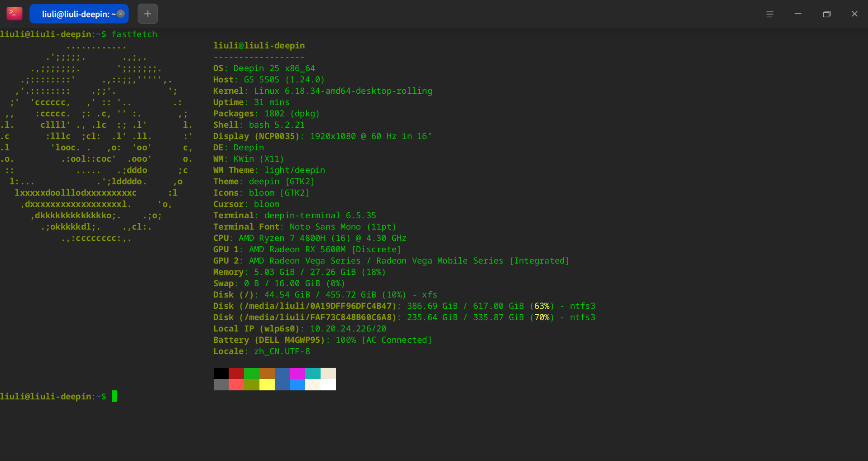868x461 pixels.
Task: Open the terminal hamburger main menu
Action: click(770, 14)
